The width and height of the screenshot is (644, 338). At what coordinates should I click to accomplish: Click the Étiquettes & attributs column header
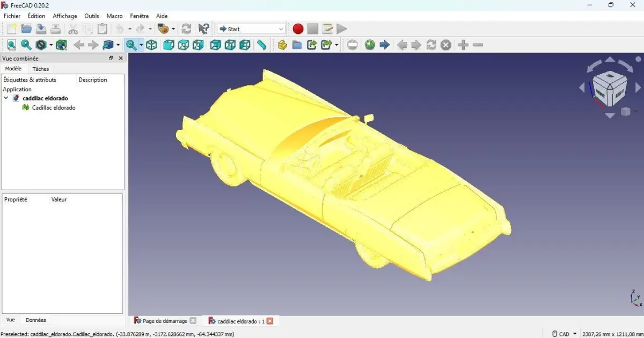pyautogui.click(x=30, y=80)
